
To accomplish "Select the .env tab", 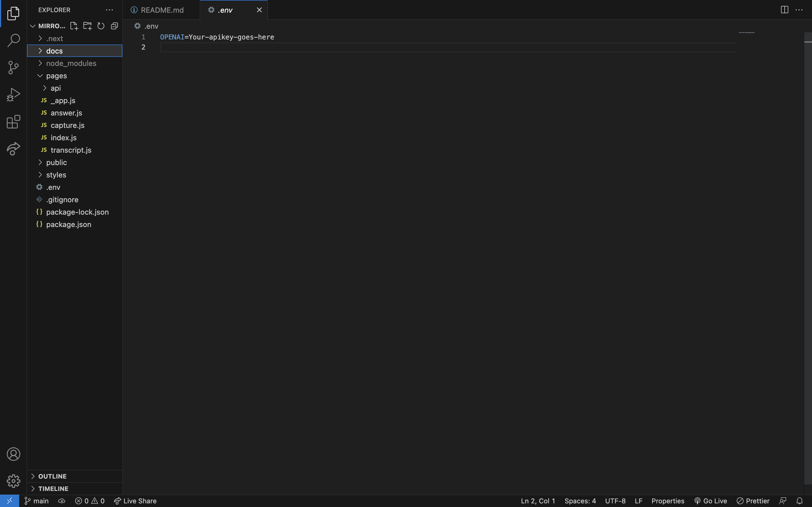I will point(224,10).
